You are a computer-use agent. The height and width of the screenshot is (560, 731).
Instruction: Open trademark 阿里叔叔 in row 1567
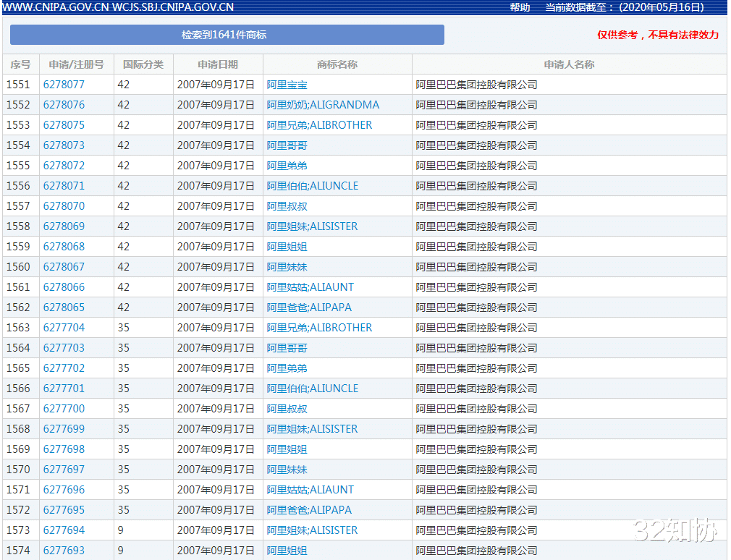coord(287,409)
